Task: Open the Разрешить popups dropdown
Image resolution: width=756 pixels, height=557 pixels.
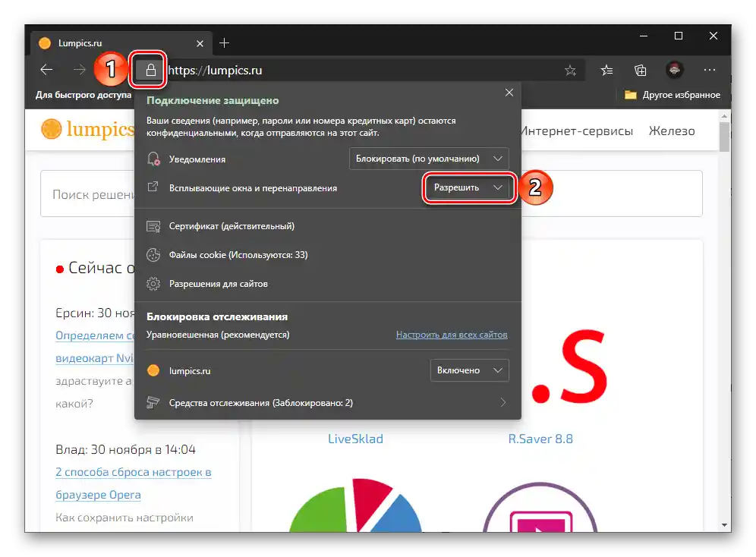Action: [x=468, y=187]
